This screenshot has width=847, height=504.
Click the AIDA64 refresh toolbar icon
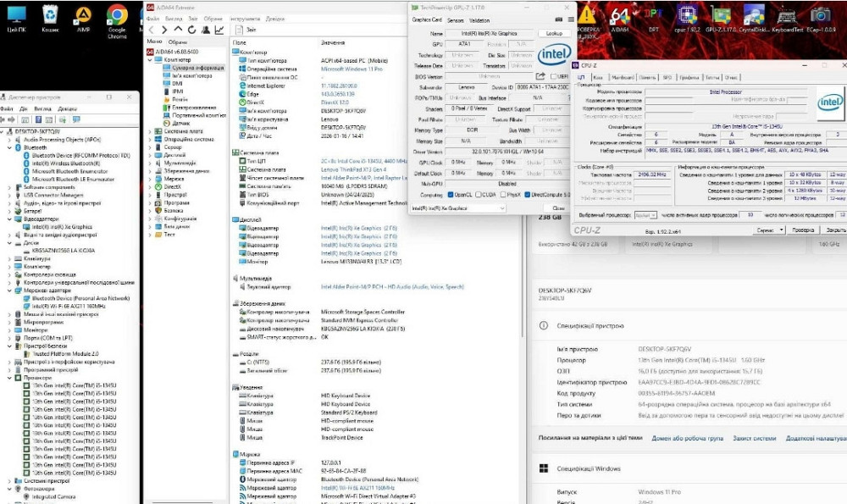[191, 30]
